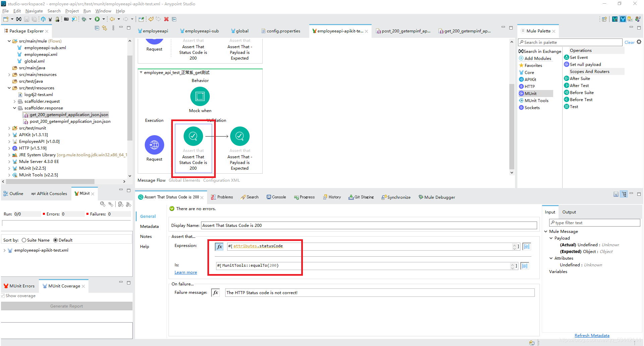Image resolution: width=644 pixels, height=346 pixels.
Task: Open expression editor icon for Expression field
Action: (x=527, y=247)
